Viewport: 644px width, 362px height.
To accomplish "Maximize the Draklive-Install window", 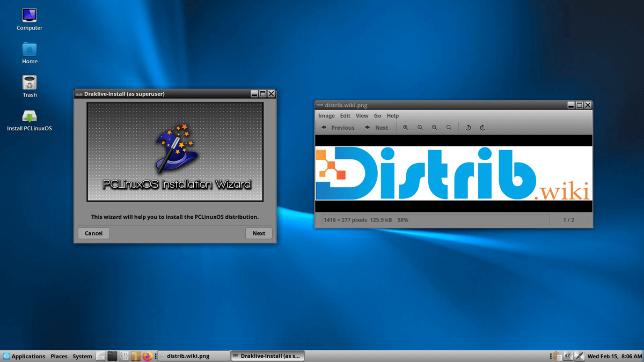I will 263,94.
